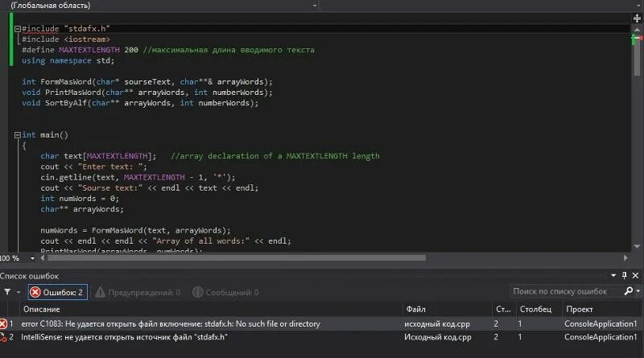
Task: Click file cell 'исходный код.cpp' of error 1
Action: pos(437,324)
